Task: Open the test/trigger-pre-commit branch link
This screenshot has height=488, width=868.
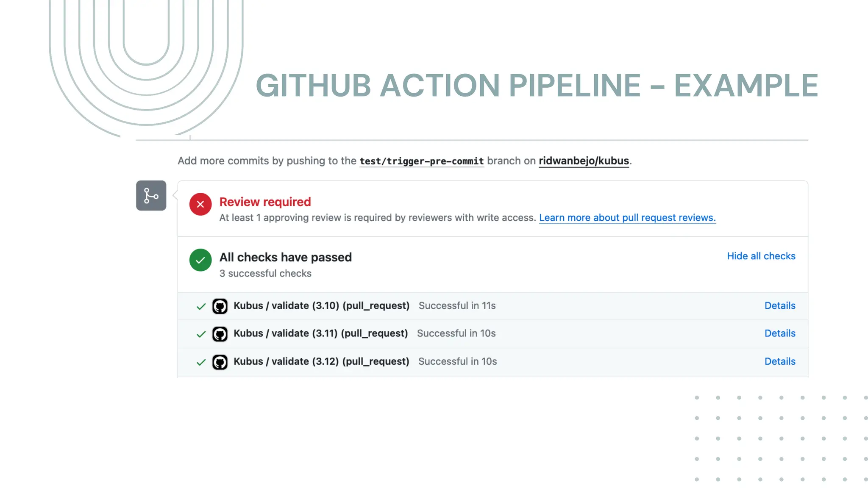Action: click(421, 161)
